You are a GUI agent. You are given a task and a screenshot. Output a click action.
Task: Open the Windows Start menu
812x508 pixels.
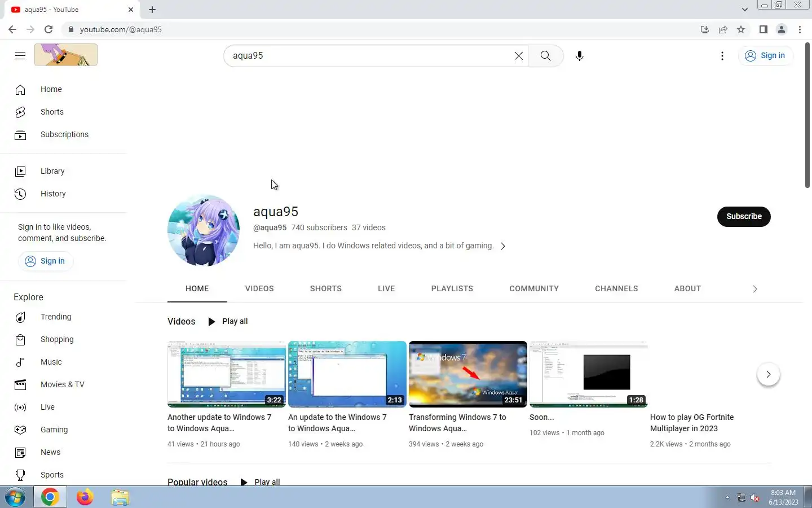pos(15,497)
